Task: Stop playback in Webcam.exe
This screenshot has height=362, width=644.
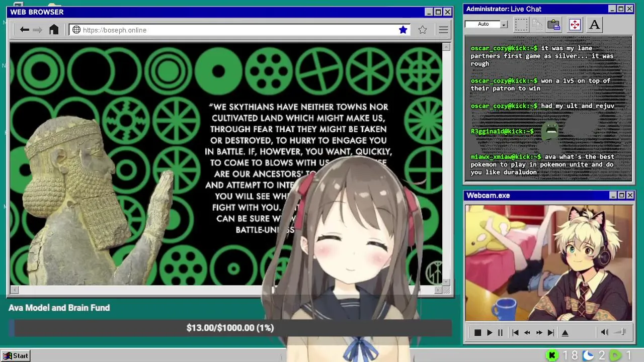Action: point(477,332)
